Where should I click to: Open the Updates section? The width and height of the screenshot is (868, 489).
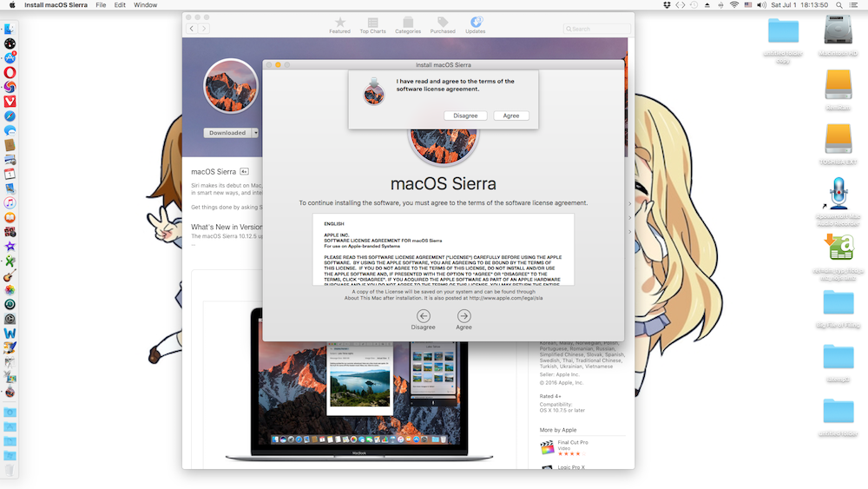[x=476, y=22]
